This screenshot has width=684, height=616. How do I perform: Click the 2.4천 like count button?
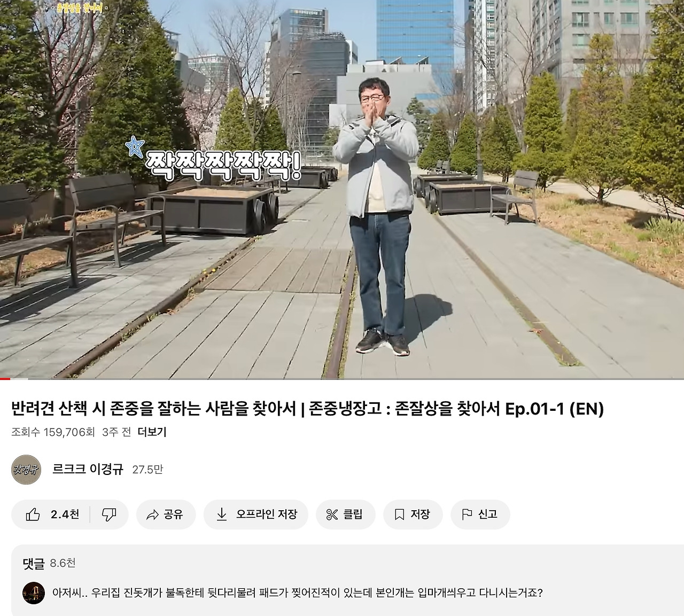51,514
